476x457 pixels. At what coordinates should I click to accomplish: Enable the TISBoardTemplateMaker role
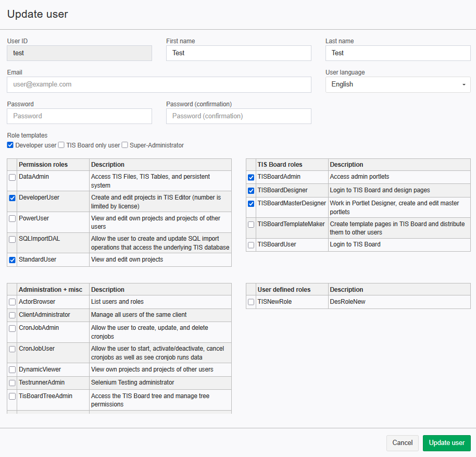251,225
